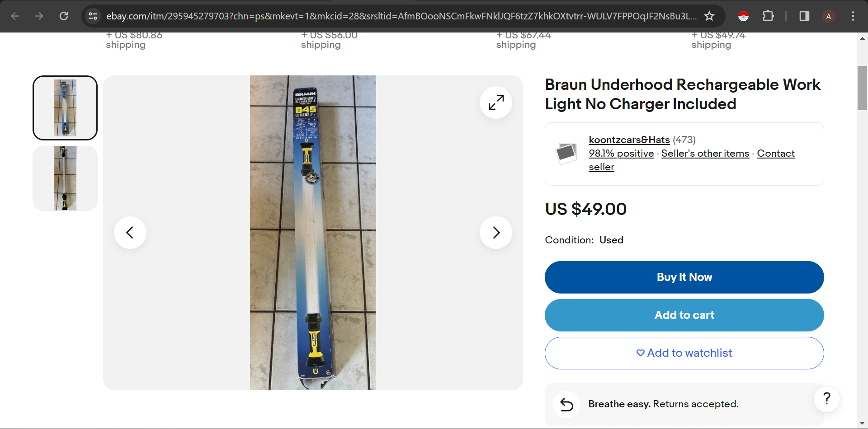Toggle the browser side panel
This screenshot has height=429, width=868.
[x=804, y=16]
